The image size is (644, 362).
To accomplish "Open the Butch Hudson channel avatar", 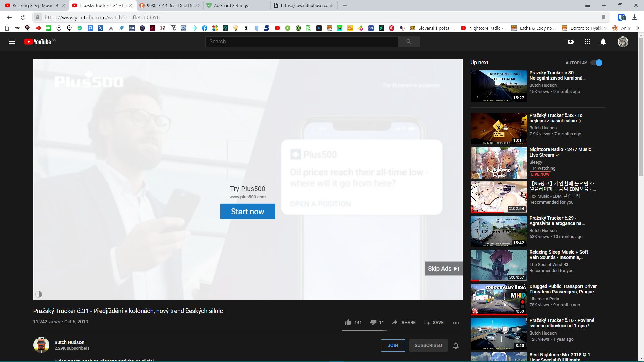I will [x=41, y=345].
